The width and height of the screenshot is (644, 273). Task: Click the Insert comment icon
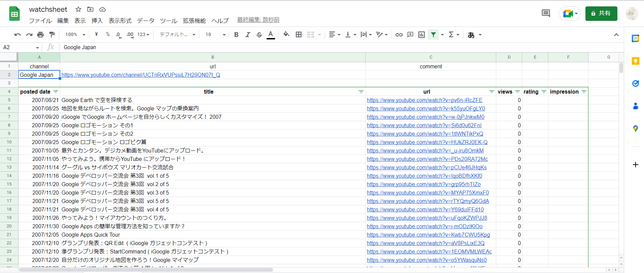coord(410,35)
